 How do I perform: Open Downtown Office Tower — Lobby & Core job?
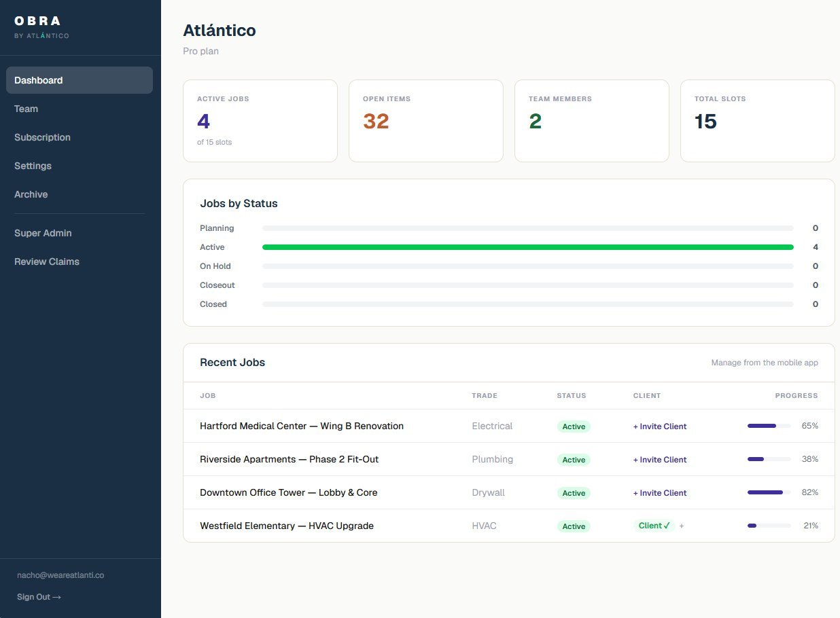click(289, 492)
